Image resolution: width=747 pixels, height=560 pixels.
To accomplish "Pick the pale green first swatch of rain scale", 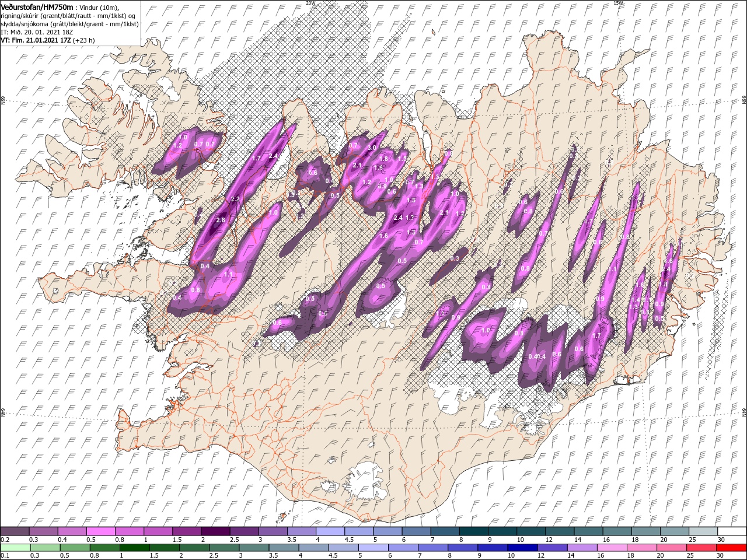I will 15,548.
